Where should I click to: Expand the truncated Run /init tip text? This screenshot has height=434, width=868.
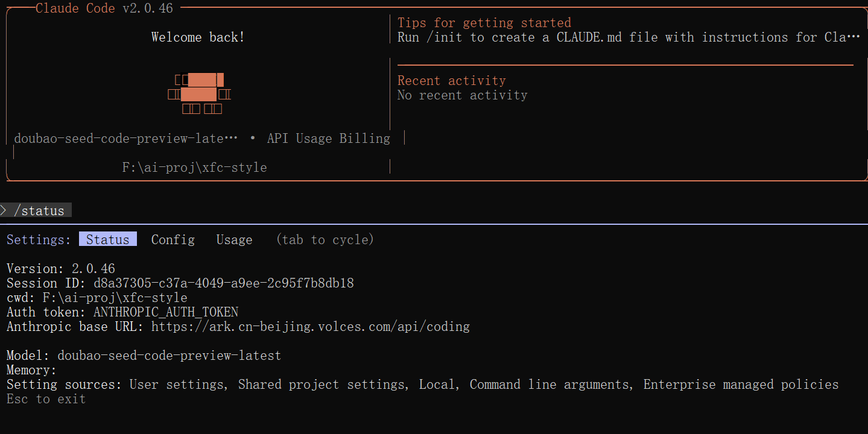pos(627,37)
